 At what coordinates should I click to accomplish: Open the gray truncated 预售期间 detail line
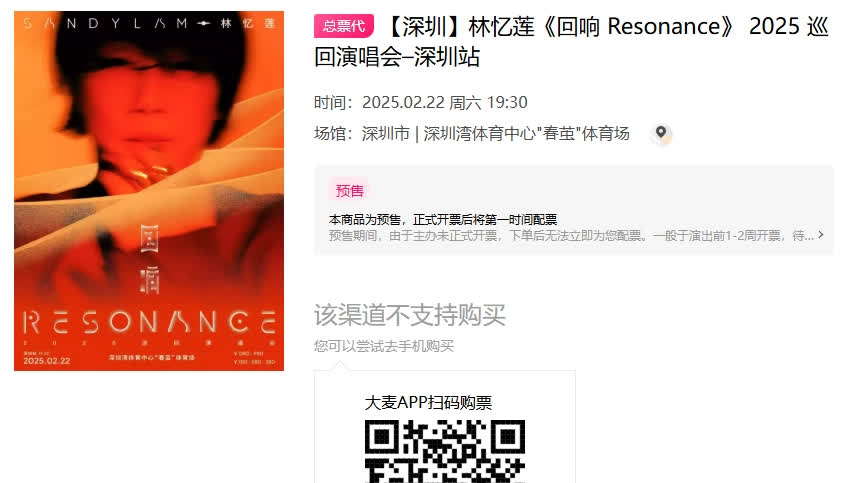click(x=571, y=235)
